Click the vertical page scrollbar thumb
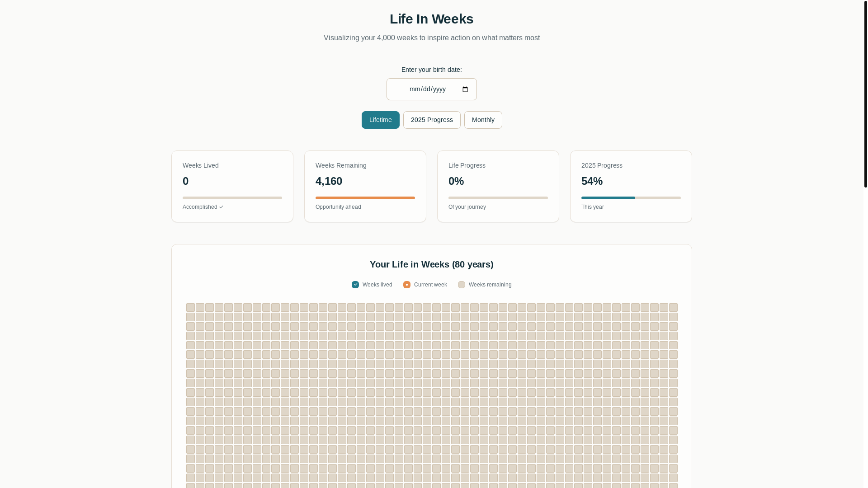 click(866, 94)
